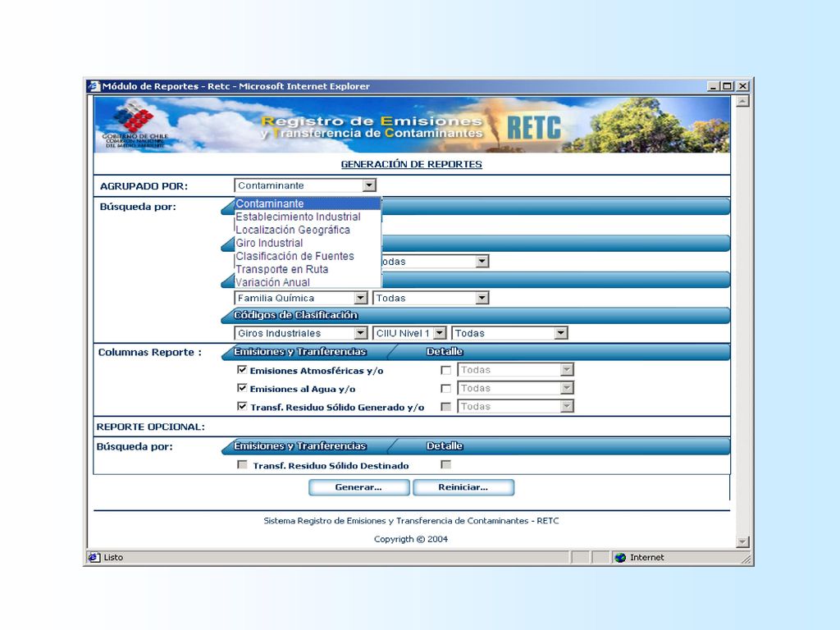Screen dimensions: 840x630
Task: Choose Localización Geográfica option
Action: point(308,230)
